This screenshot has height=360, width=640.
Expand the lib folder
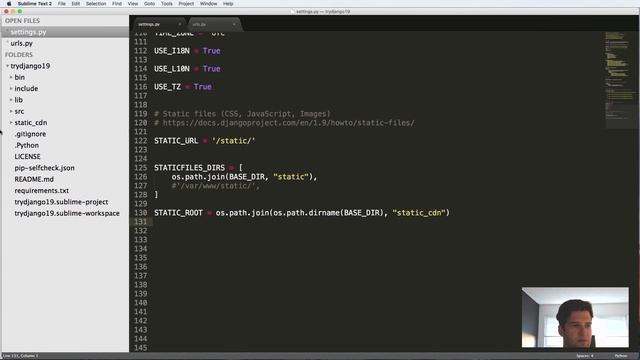(11, 100)
